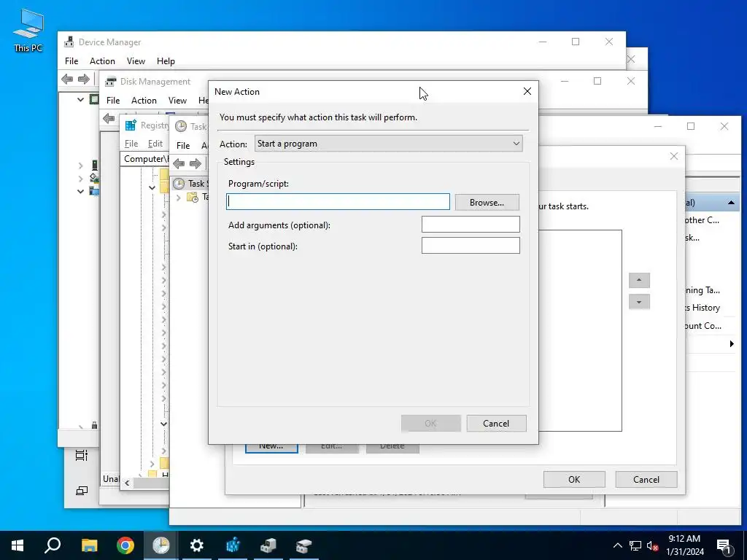Viewport: 747px width, 560px height.
Task: Open the Windows Start menu
Action: 18,545
